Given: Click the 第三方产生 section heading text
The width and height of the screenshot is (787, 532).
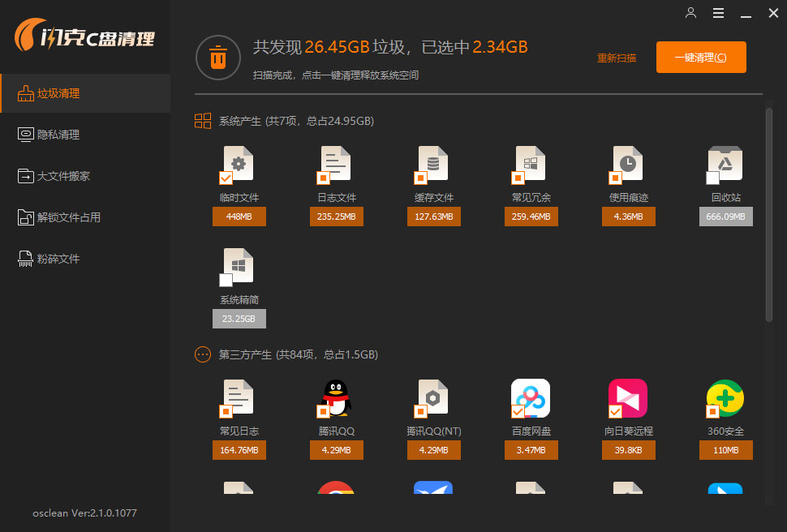Looking at the screenshot, I should point(298,354).
